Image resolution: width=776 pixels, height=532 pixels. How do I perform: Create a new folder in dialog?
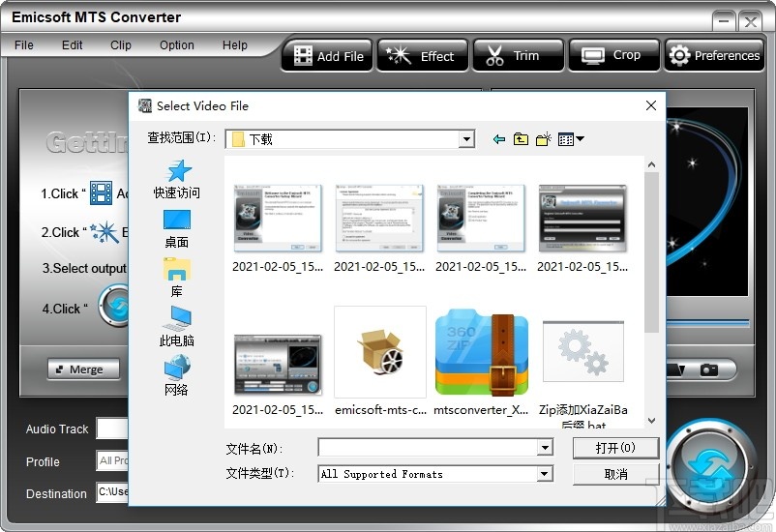pos(544,139)
